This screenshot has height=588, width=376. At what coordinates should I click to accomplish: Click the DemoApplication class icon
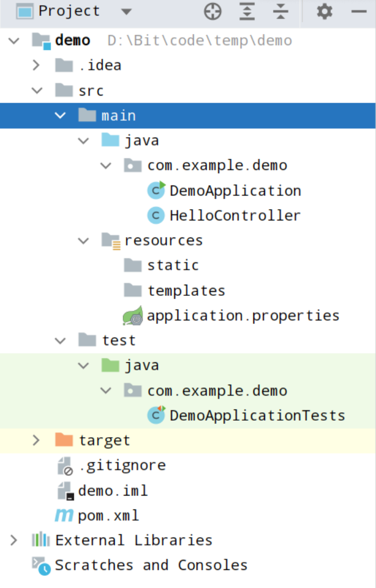156,191
